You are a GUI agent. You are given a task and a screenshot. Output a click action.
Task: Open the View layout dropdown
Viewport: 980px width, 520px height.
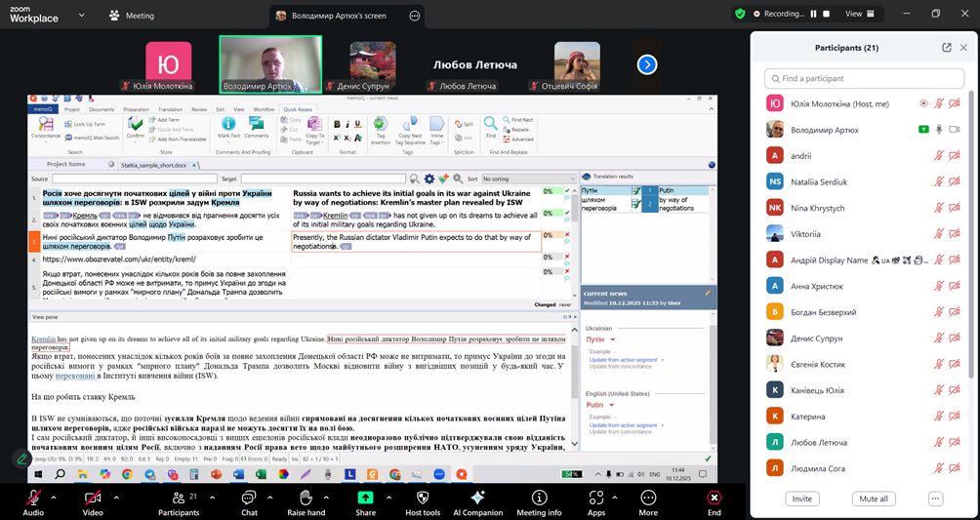coord(858,14)
